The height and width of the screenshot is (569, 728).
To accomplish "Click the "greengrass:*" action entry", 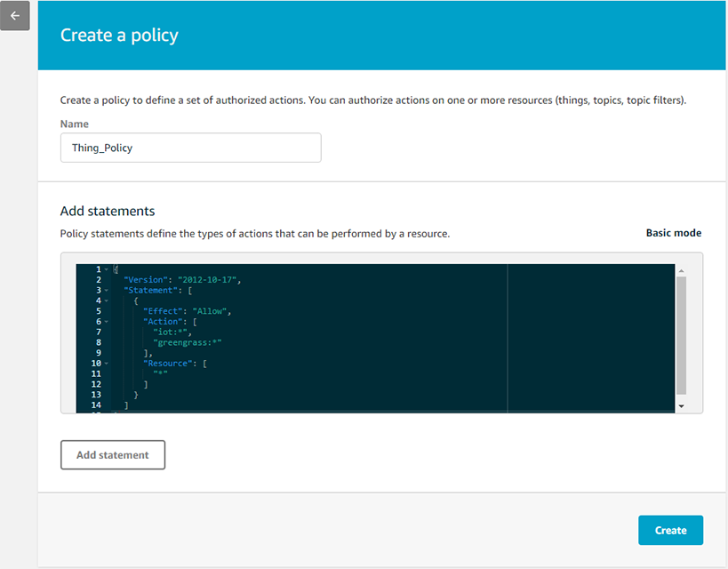I will point(187,342).
